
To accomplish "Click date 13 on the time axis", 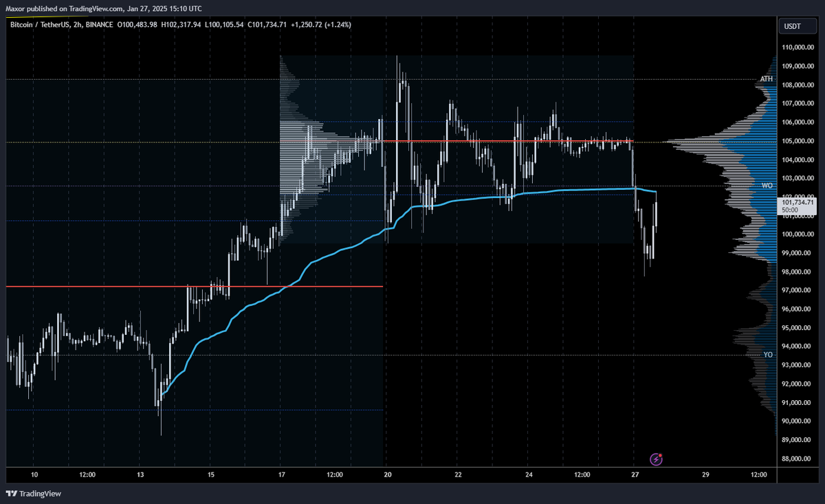I will (x=140, y=474).
